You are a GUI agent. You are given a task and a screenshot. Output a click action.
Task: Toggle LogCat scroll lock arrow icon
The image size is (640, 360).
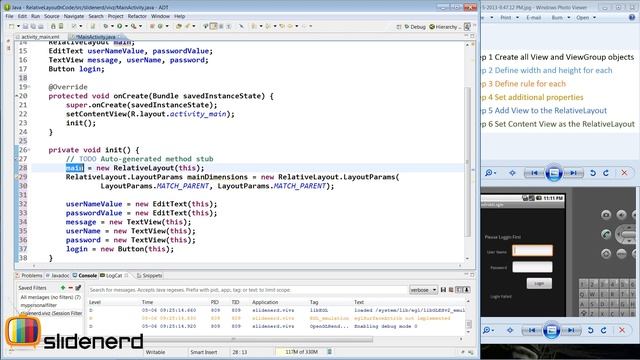(467, 290)
